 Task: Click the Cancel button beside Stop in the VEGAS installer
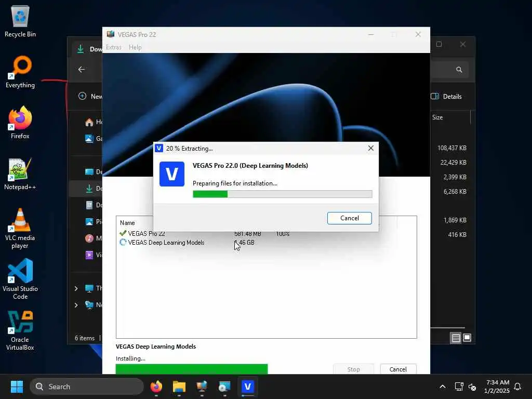point(398,369)
